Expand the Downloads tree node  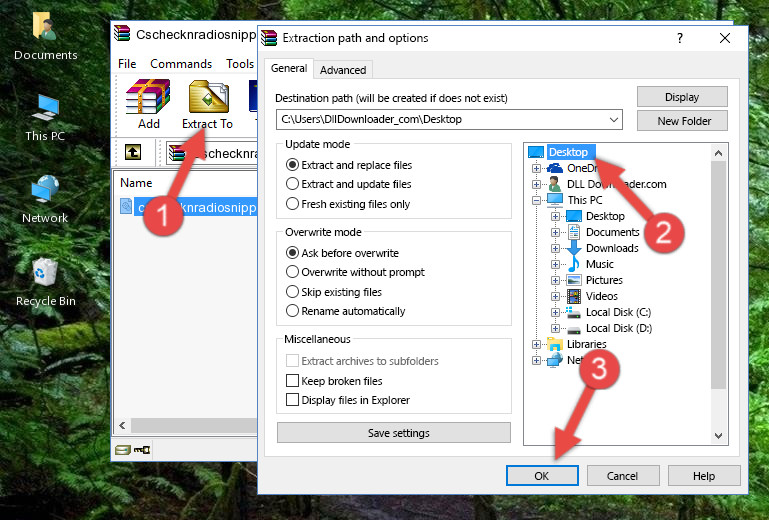(x=555, y=248)
